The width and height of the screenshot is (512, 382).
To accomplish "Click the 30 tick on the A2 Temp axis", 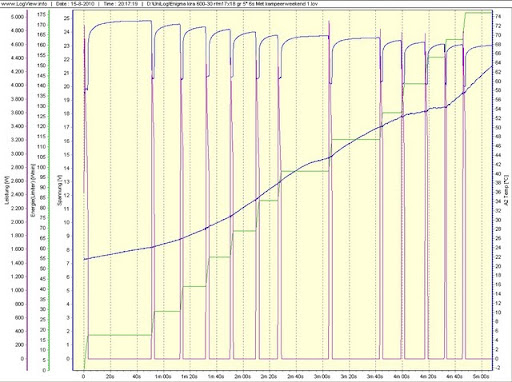I will pyautogui.click(x=497, y=220).
